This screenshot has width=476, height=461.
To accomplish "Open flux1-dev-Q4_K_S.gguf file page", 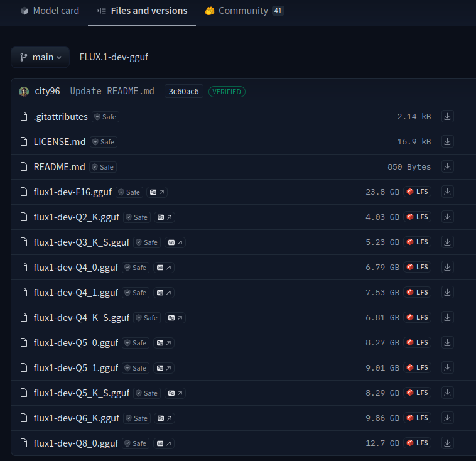I will click(x=82, y=318).
